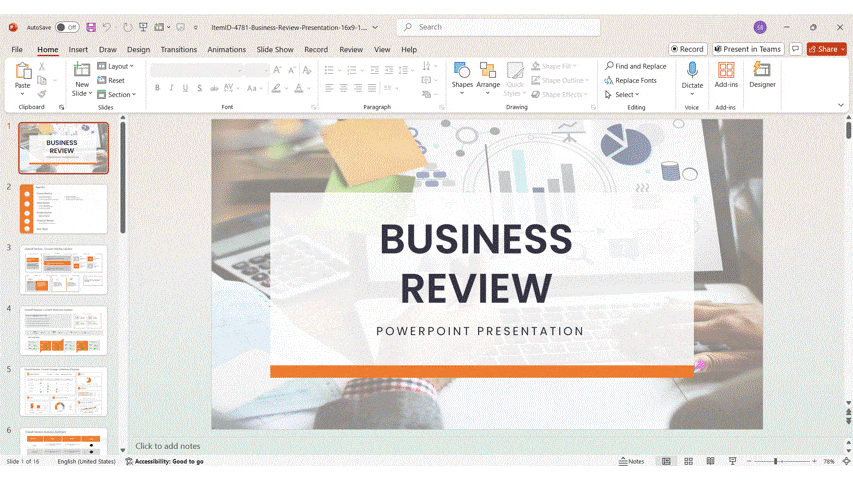Toggle the AutoSave switch
This screenshot has width=853, height=480.
coord(67,27)
